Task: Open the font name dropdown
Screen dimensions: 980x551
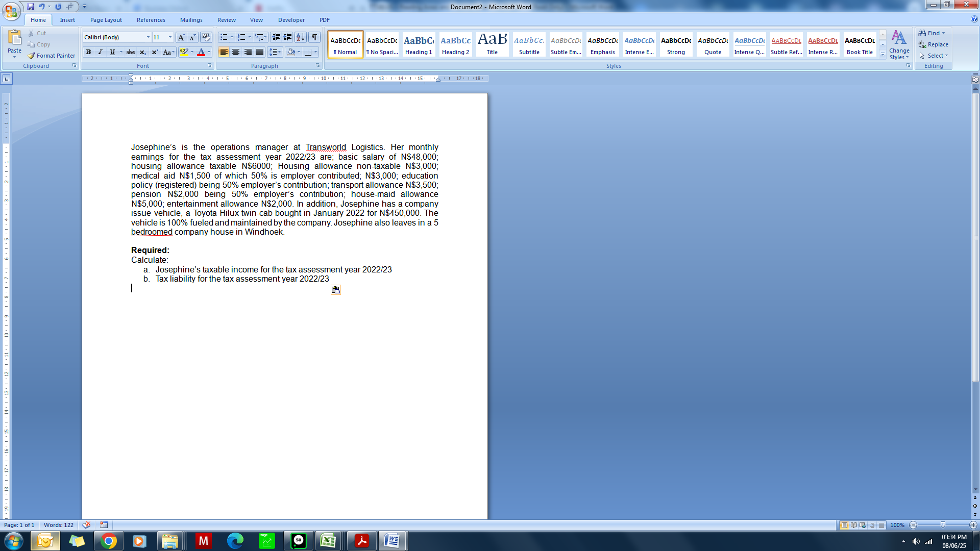Action: click(x=148, y=37)
